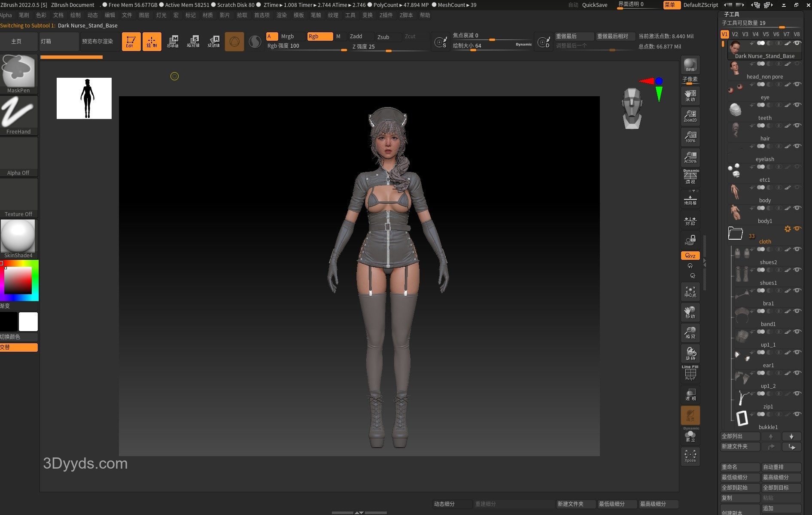Image resolution: width=812 pixels, height=515 pixels.
Task: Toggle PolyF line fill display
Action: coord(690,373)
